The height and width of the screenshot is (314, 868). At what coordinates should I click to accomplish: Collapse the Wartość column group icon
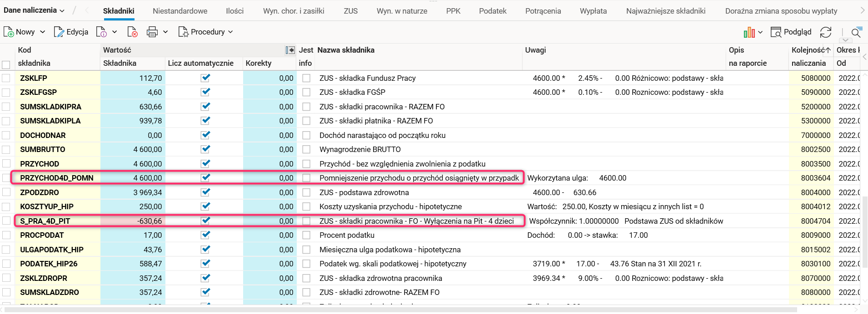(x=290, y=50)
